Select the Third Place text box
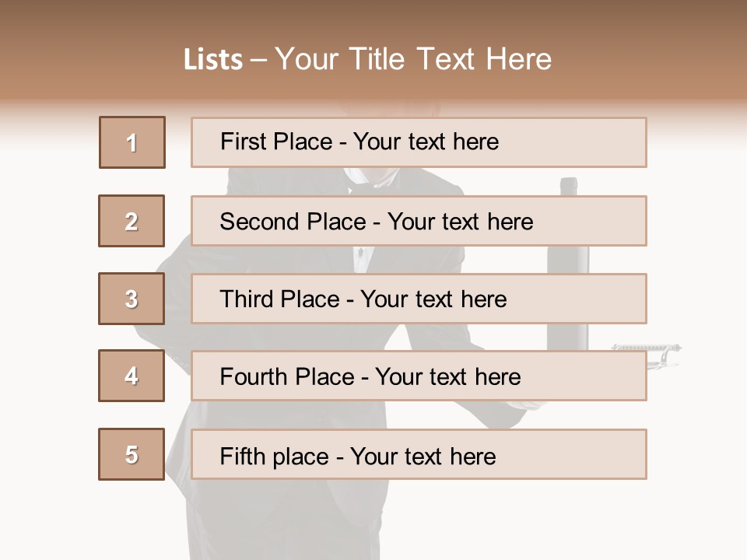Image resolution: width=747 pixels, height=560 pixels. coord(419,299)
